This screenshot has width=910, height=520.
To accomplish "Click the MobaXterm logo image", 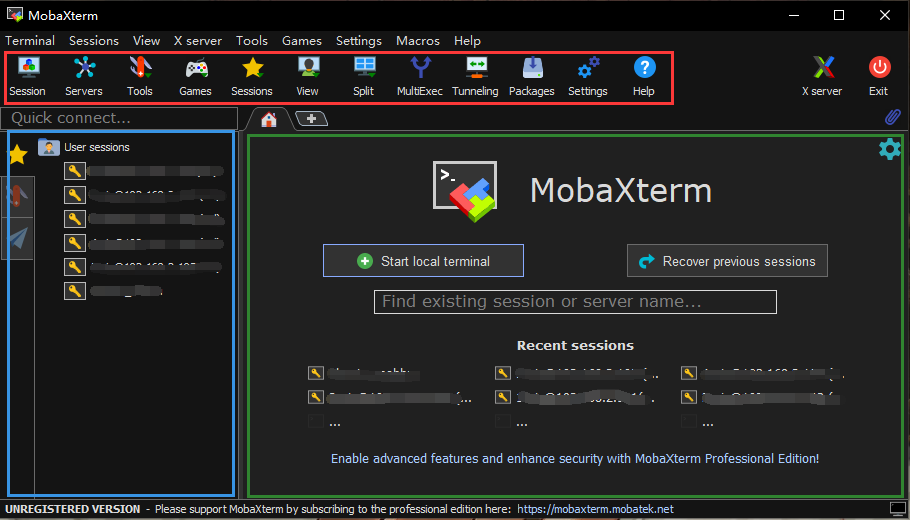I will click(465, 192).
